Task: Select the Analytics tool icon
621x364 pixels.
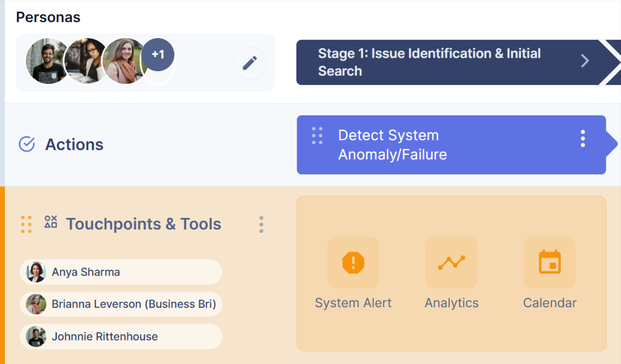Action: point(451,263)
